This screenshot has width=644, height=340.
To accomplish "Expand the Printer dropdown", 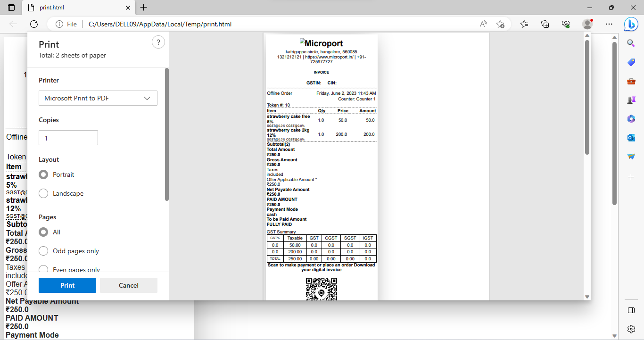I will pos(98,98).
